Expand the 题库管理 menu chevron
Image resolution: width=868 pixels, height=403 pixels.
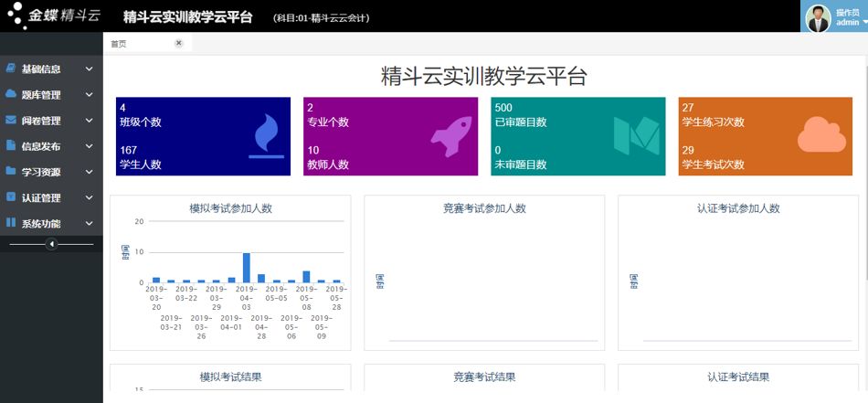point(90,95)
